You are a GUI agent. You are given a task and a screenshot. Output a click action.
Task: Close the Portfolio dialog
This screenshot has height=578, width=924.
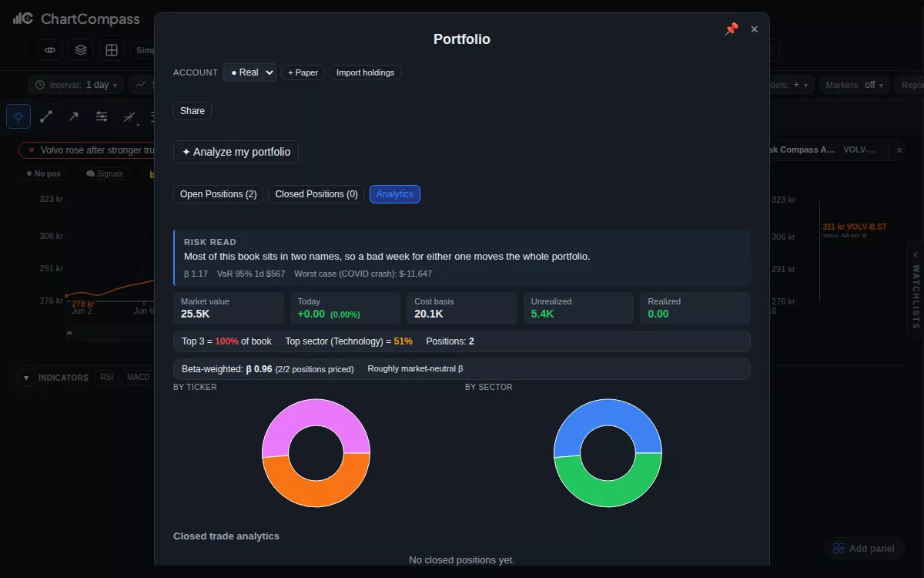click(x=755, y=29)
